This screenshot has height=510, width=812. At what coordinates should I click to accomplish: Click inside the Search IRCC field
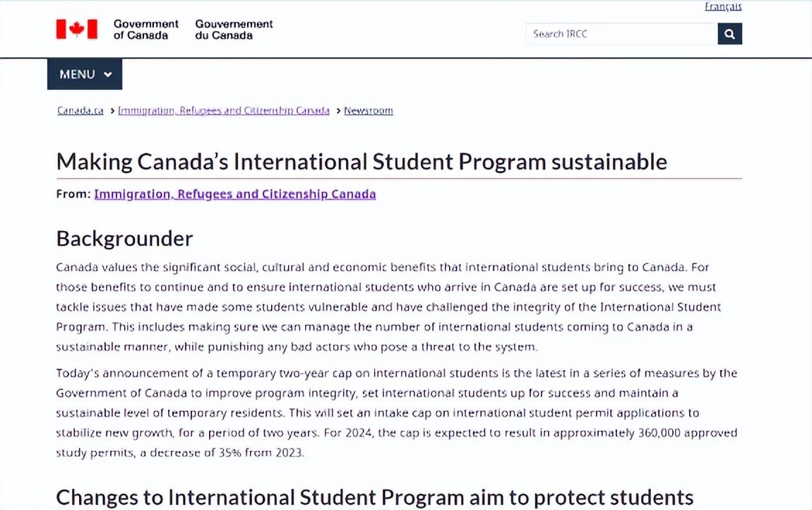click(x=620, y=34)
